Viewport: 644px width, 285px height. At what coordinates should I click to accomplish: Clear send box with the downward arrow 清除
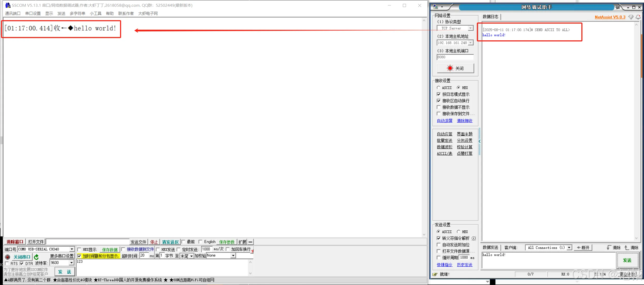click(x=614, y=247)
